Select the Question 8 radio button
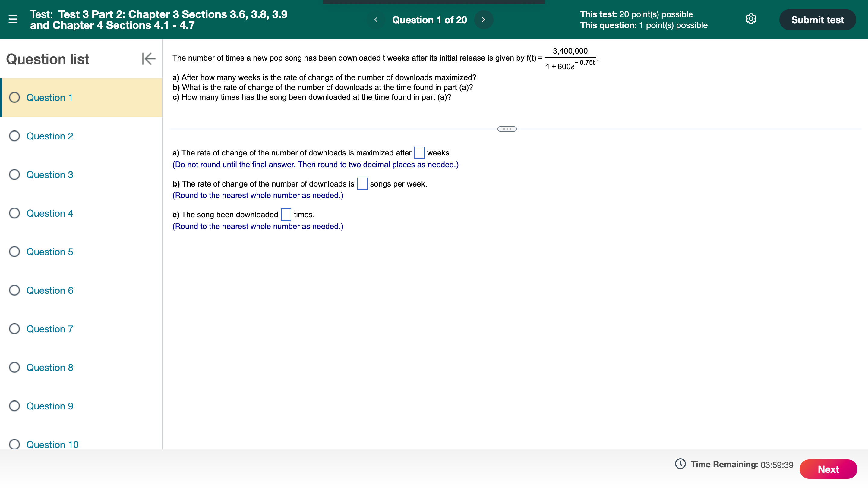This screenshot has height=489, width=868. tap(14, 367)
